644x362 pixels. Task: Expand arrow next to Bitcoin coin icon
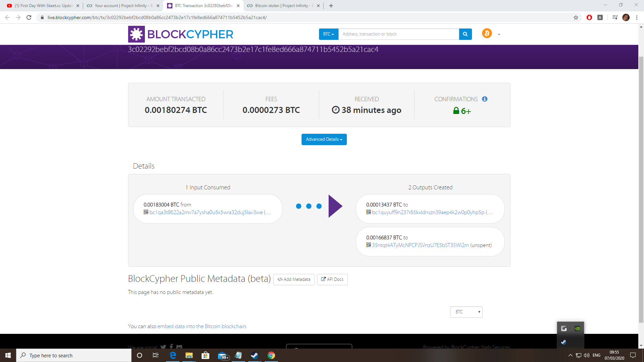tap(499, 35)
